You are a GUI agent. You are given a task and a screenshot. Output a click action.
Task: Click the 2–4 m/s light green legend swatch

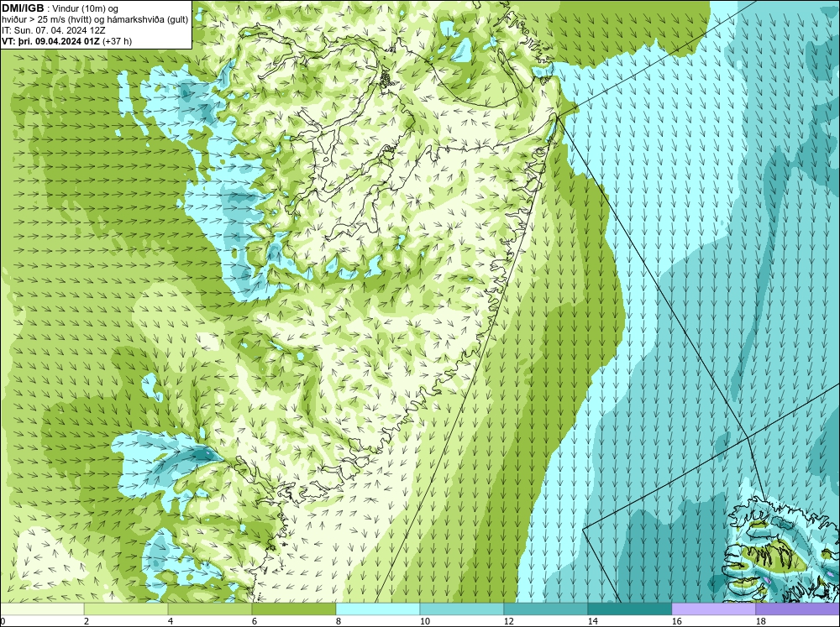pos(126,609)
